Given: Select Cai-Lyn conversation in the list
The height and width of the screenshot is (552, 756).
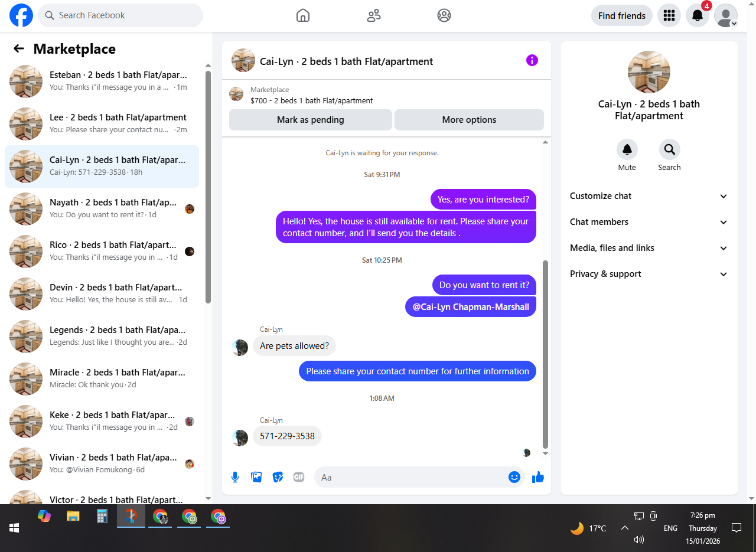Looking at the screenshot, I should [x=102, y=166].
